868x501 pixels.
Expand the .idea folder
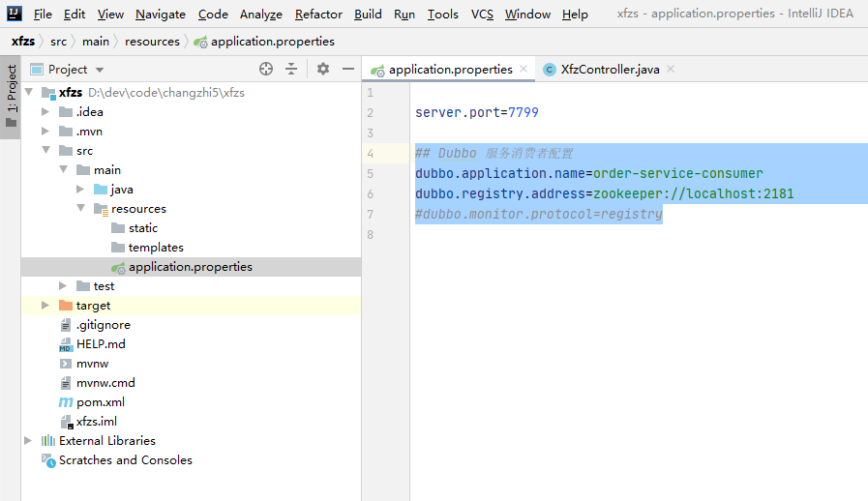point(45,112)
